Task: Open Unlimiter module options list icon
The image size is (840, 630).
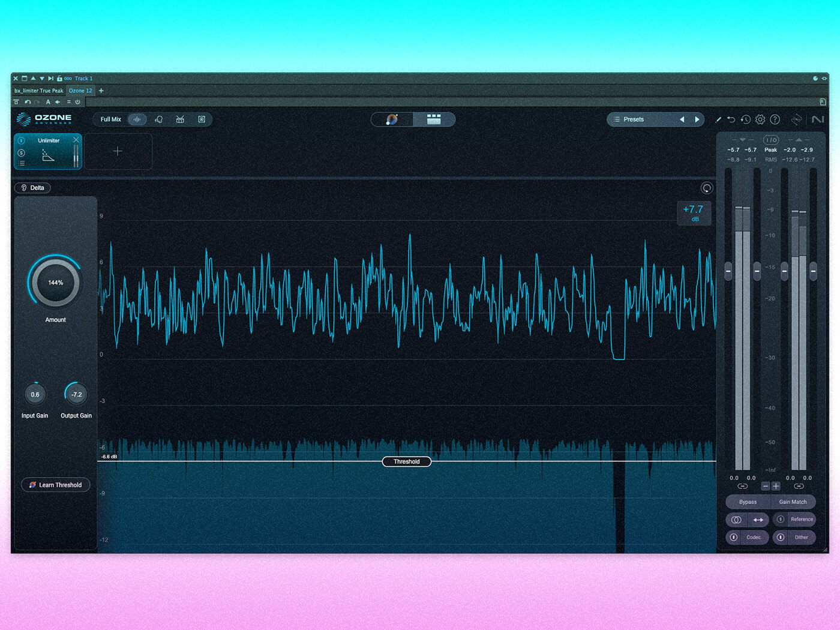Action: pos(22,163)
